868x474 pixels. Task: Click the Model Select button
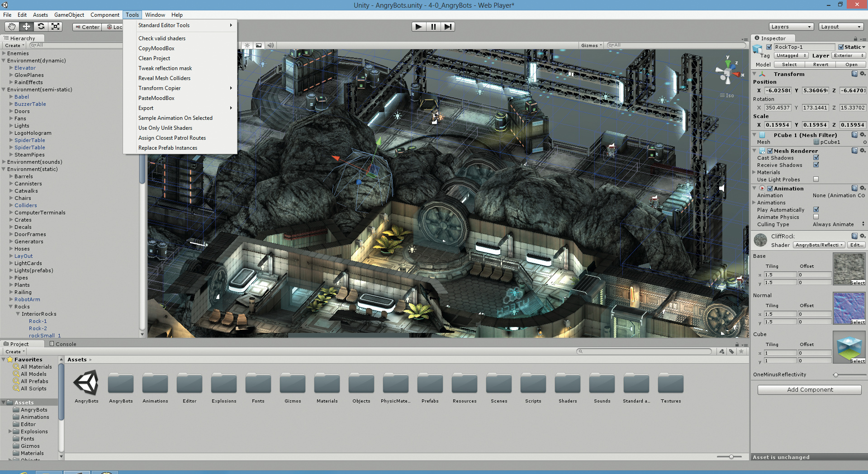coord(789,65)
